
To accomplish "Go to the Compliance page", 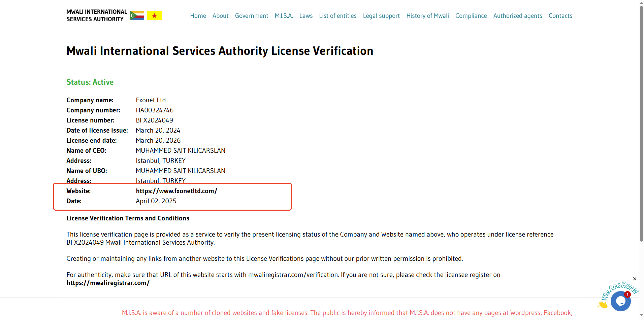I will click(x=471, y=16).
